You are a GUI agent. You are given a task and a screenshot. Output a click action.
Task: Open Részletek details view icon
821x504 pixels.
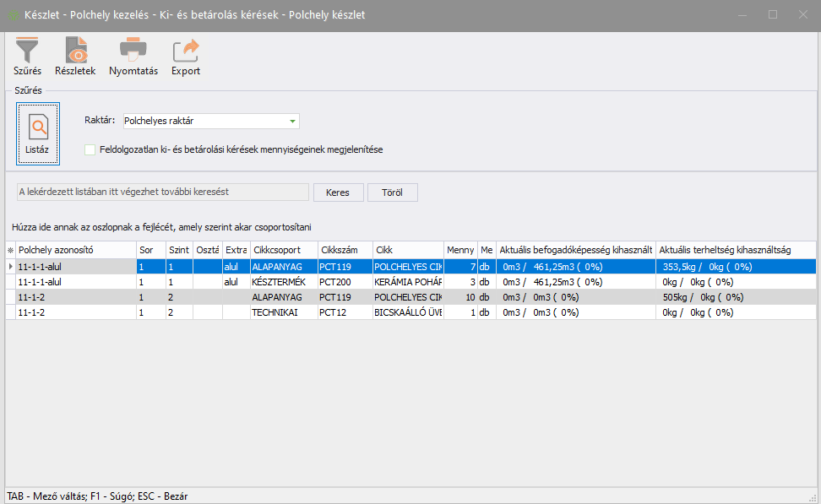[75, 51]
